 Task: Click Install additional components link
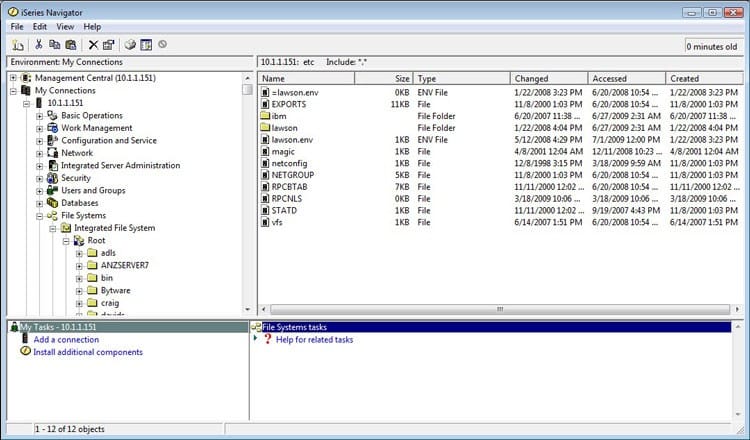88,352
